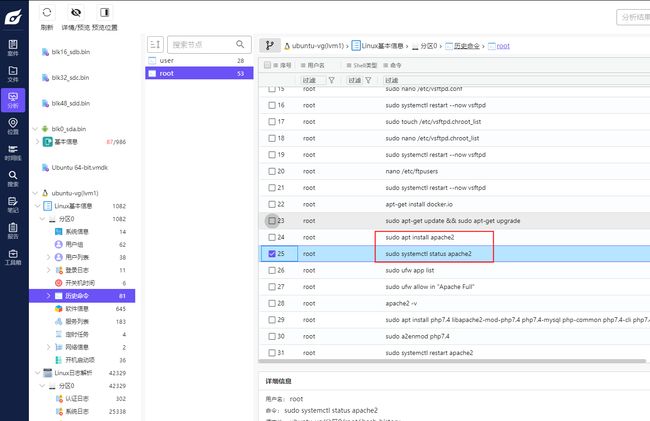Expand the 网络信息 tree node

pyautogui.click(x=48, y=347)
